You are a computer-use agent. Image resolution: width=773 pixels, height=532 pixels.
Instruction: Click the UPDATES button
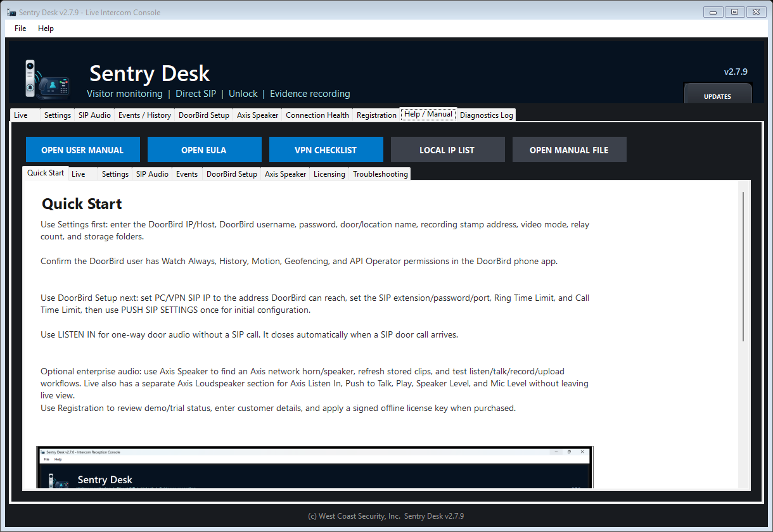[x=718, y=94]
